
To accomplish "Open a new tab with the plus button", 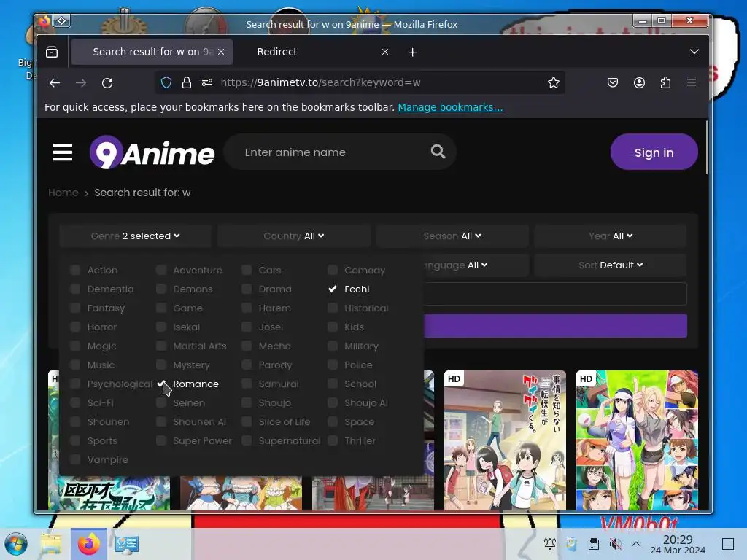I will point(413,52).
